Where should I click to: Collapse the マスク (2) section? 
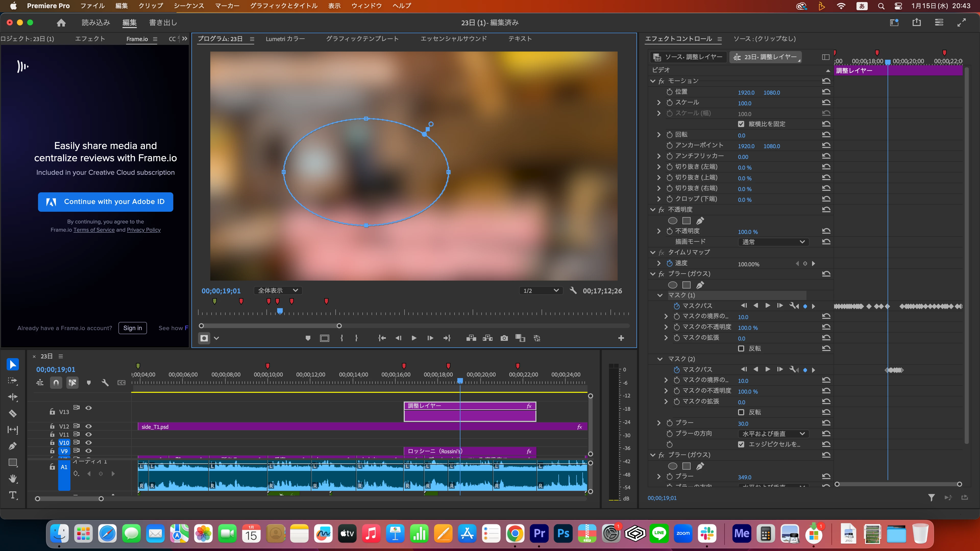pos(660,359)
